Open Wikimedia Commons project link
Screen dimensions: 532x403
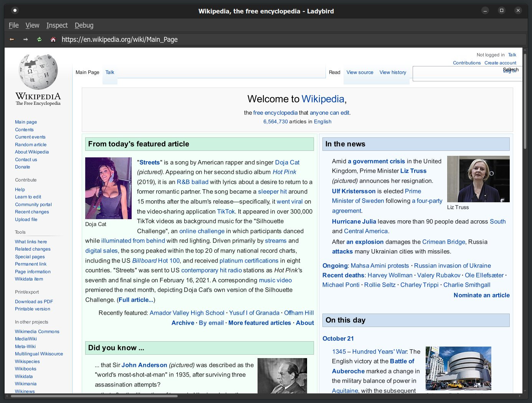tap(37, 331)
